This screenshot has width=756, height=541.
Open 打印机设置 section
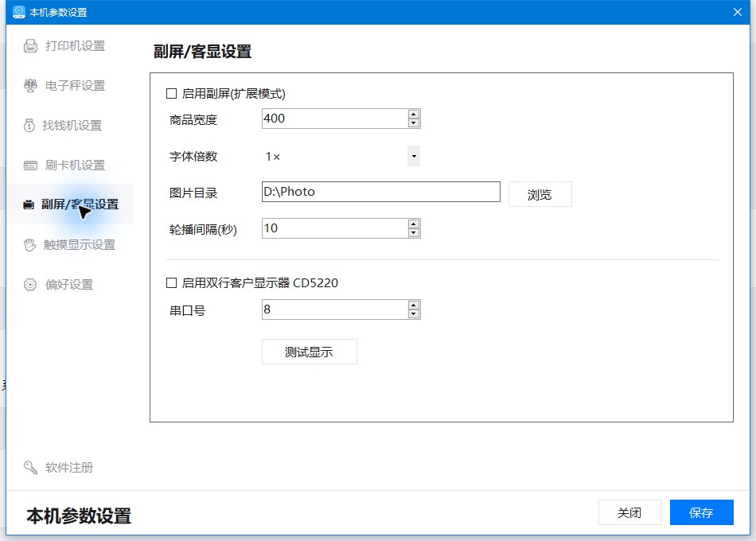pyautogui.click(x=70, y=46)
